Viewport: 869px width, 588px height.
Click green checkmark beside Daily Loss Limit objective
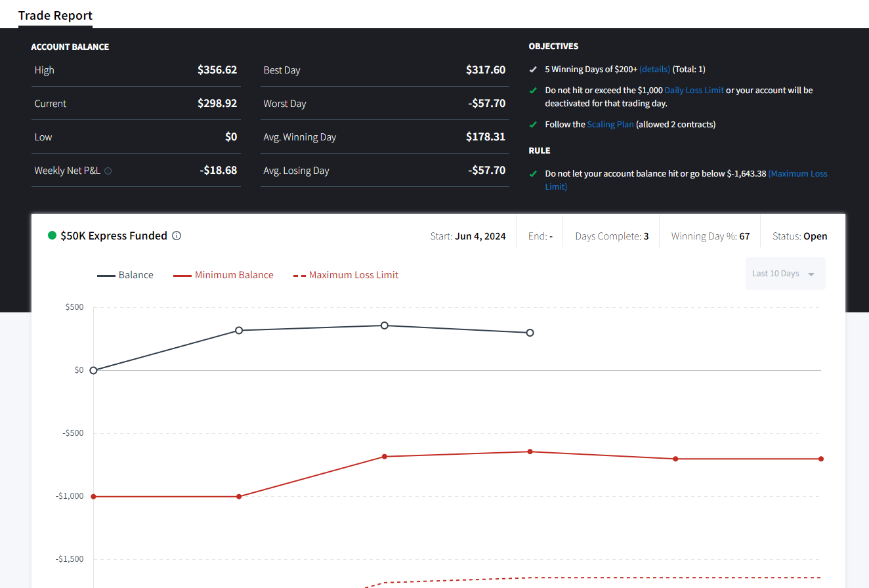(533, 90)
